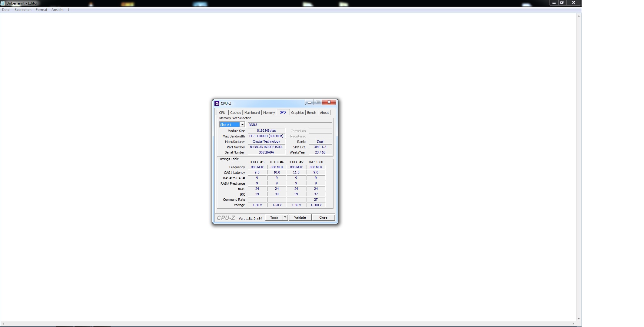Open the ? help menu in Editor
Image resolution: width=644 pixels, height=327 pixels.
coord(69,10)
